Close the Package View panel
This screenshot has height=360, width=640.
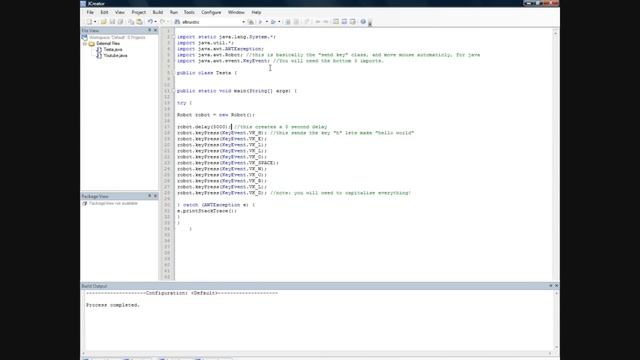155,196
